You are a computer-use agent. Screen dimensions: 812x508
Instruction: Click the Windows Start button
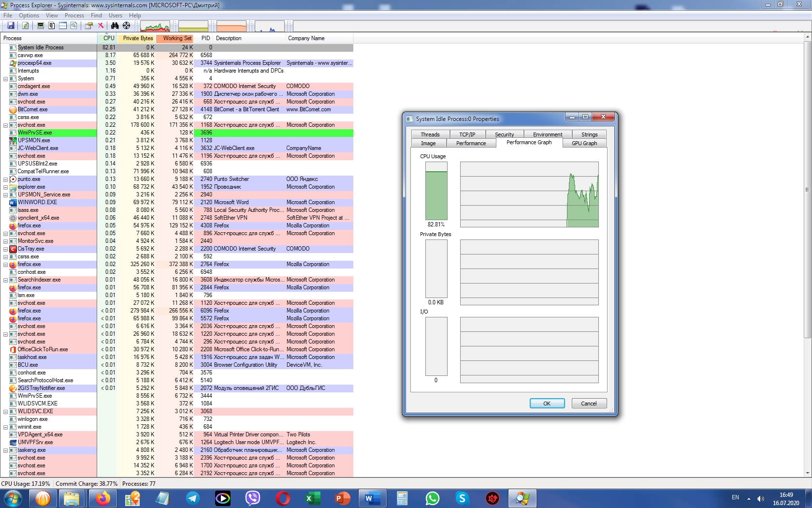point(13,498)
